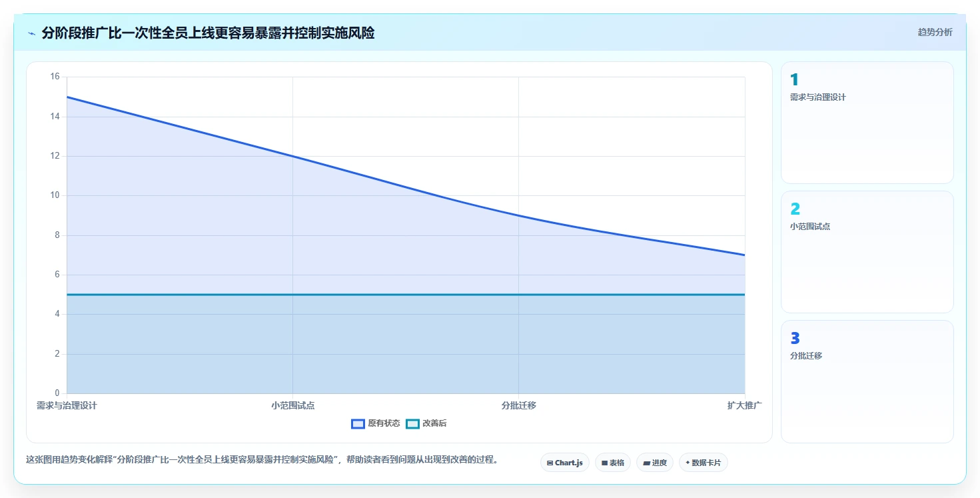
Task: Click the number 3 on third card
Action: 795,339
